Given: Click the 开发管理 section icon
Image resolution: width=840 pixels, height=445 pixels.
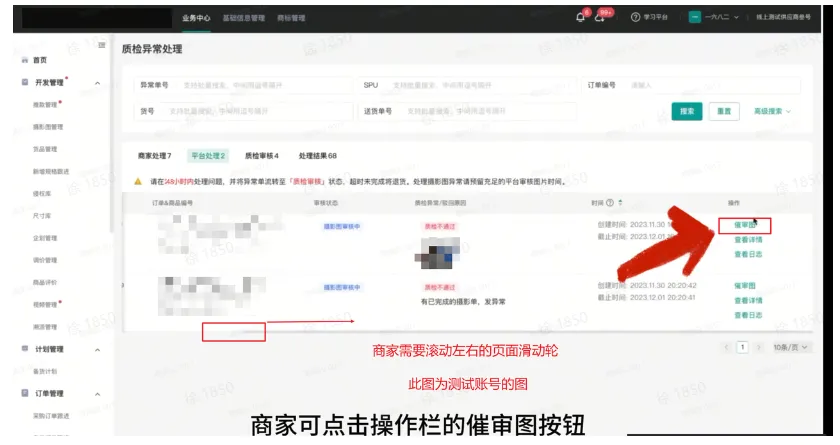Looking at the screenshot, I should pyautogui.click(x=25, y=82).
